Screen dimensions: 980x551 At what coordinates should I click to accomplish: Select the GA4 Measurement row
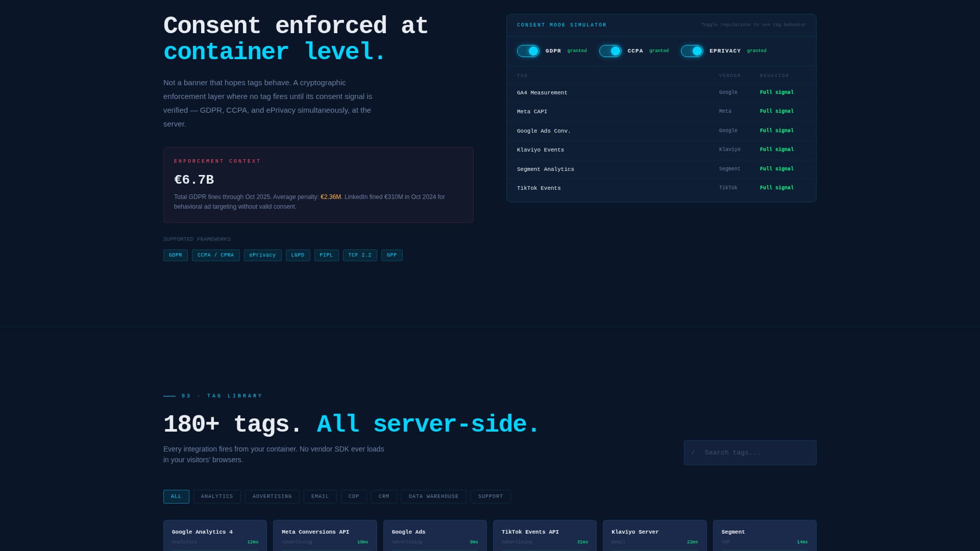coord(661,93)
